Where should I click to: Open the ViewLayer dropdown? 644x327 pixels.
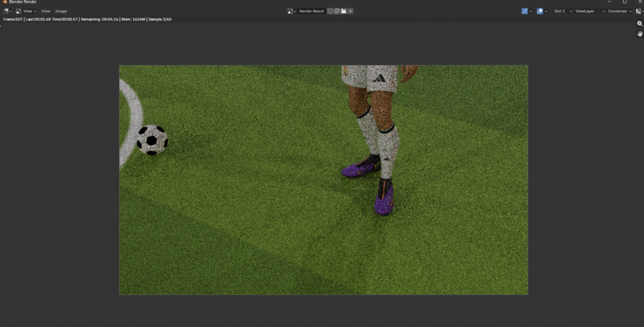tap(590, 11)
